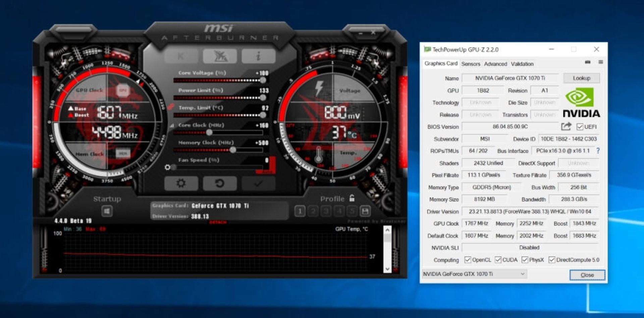Viewport: 644px width, 318px height.
Task: Click the Fan Speed slider track
Action: click(218, 167)
